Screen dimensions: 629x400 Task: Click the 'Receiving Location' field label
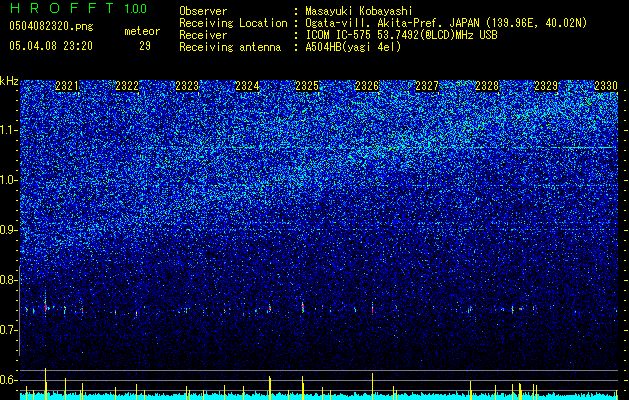(x=233, y=23)
